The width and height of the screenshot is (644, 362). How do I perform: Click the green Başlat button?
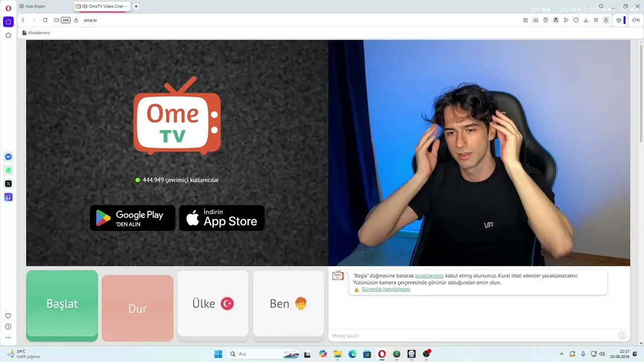click(62, 305)
